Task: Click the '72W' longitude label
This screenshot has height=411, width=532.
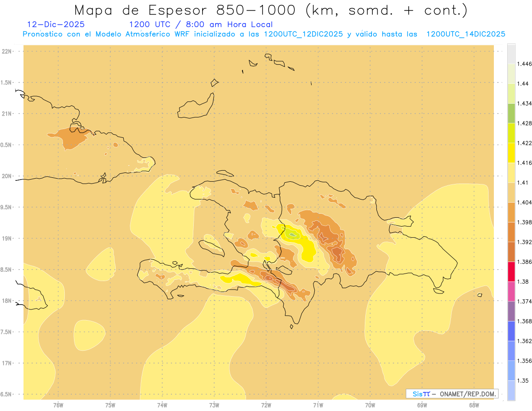Action: 266,405
